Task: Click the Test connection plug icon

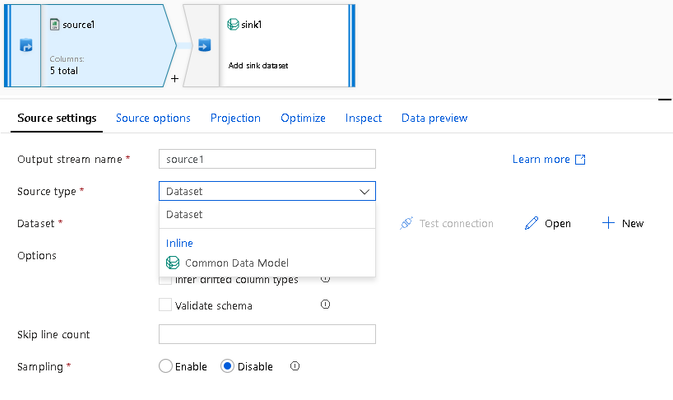Action: (406, 223)
